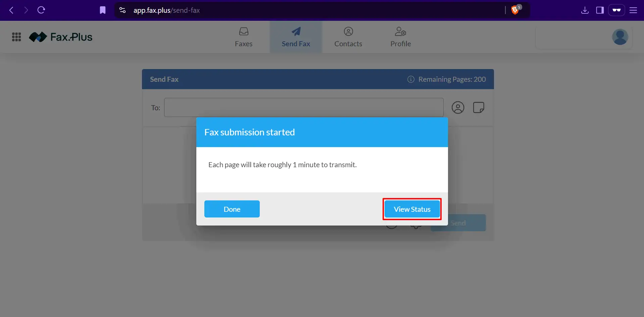This screenshot has width=644, height=317.
Task: Click the View Status button
Action: 412,209
